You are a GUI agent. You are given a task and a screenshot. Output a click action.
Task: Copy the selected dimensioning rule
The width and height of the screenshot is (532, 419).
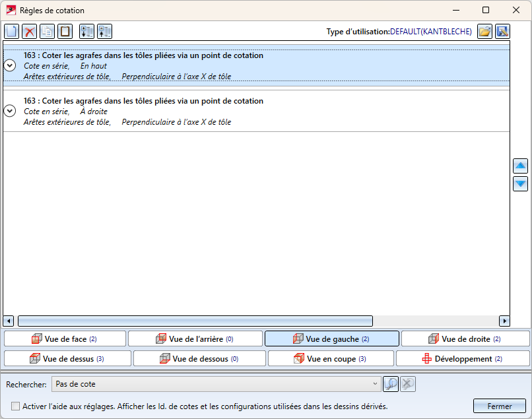(x=47, y=32)
